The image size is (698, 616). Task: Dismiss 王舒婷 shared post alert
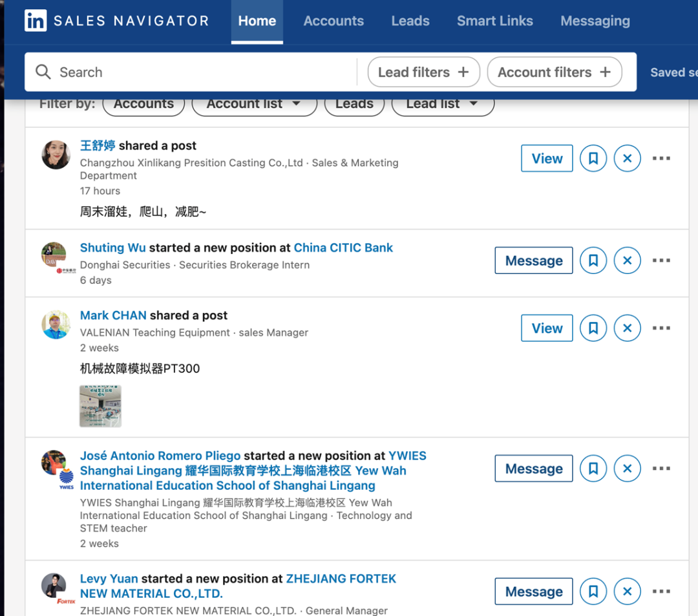click(x=627, y=158)
